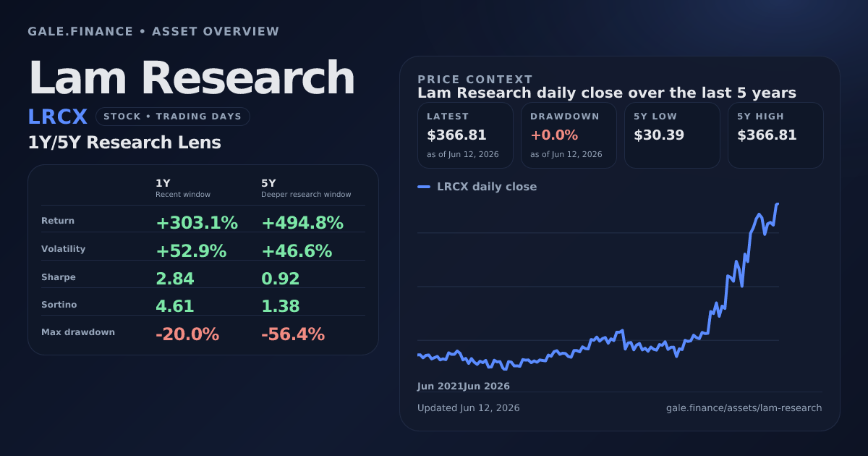The image size is (868, 456).
Task: Click the Sortino row label
Action: click(x=59, y=305)
